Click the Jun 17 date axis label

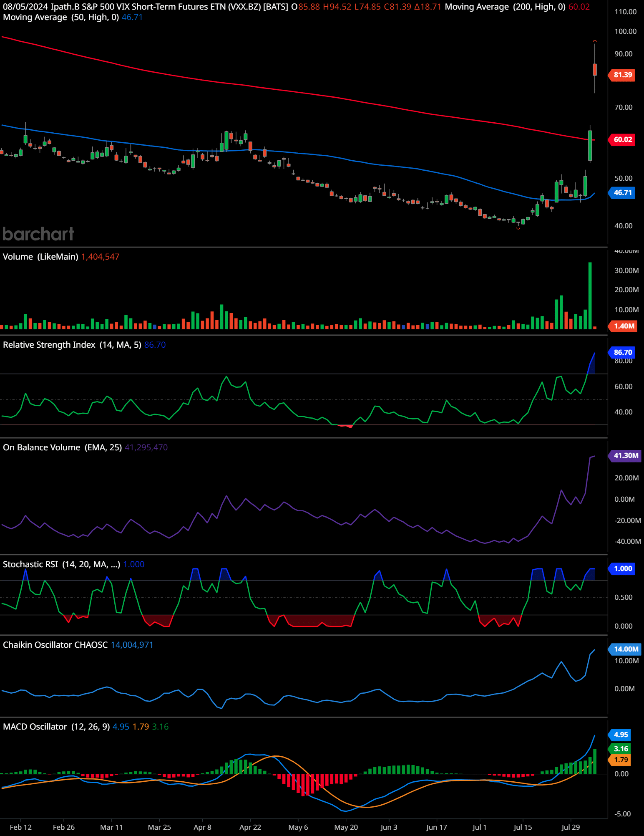click(x=437, y=827)
